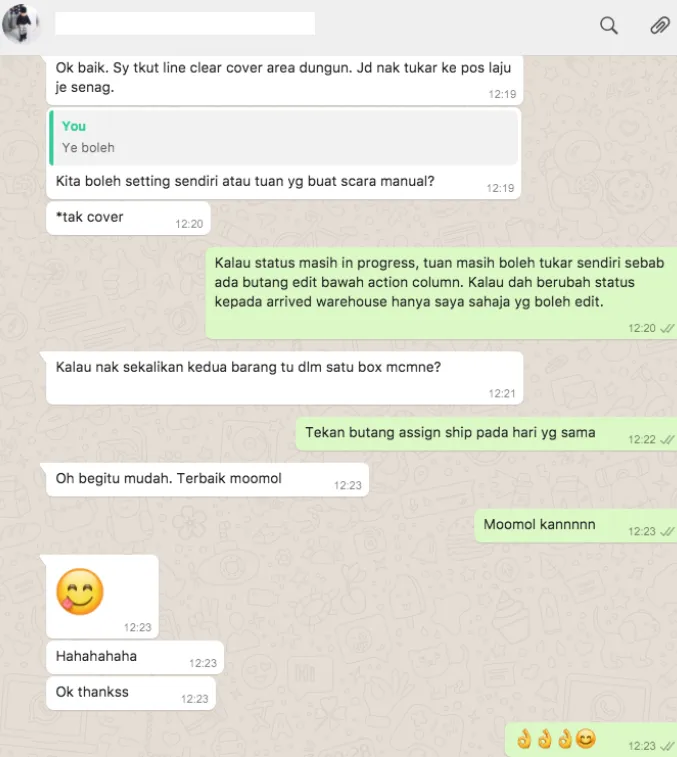Select 'Ok baik. Sy tkut line clear' message
The height and width of the screenshot is (757, 677).
click(284, 80)
